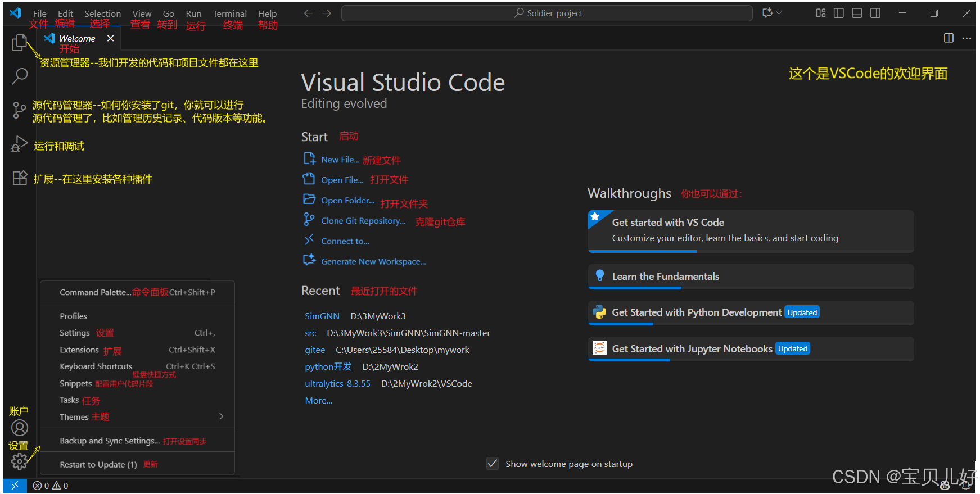Open Get started with VS Code walkthrough

(751, 231)
